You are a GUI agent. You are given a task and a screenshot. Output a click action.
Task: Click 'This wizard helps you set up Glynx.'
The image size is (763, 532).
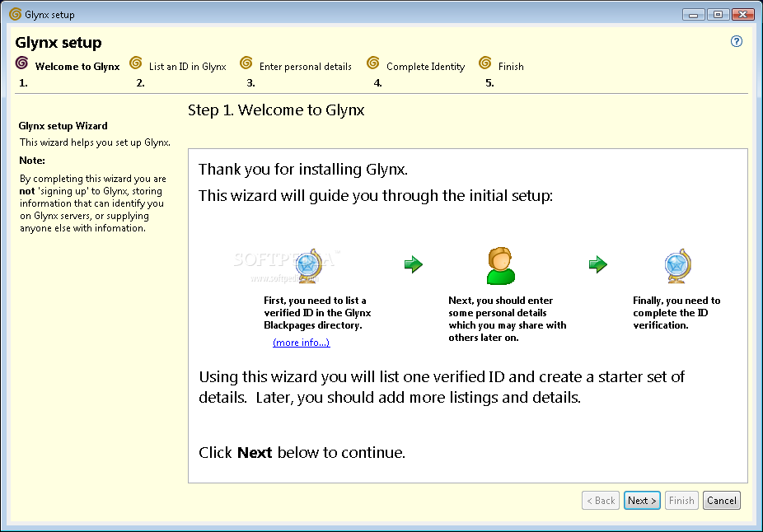pos(95,142)
